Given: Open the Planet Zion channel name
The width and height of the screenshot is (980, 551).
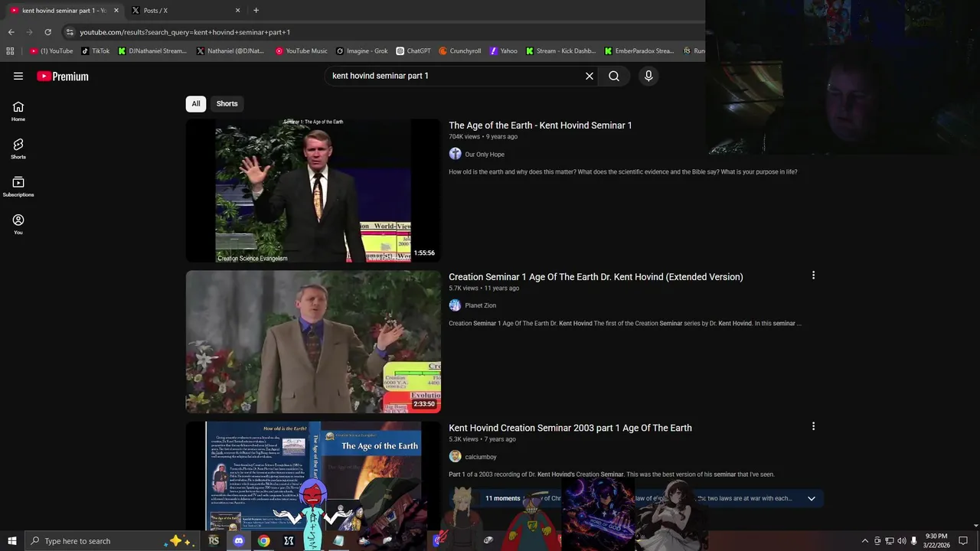Looking at the screenshot, I should (480, 305).
